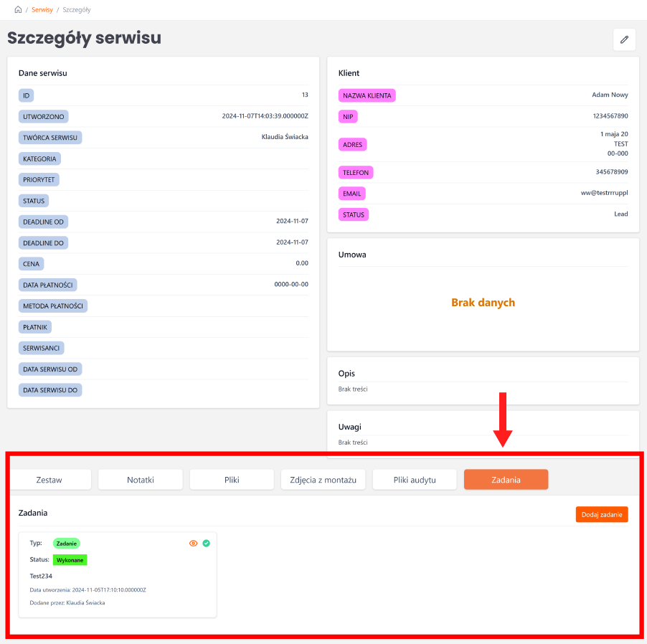Click the client email ww@testrrruppl

604,193
